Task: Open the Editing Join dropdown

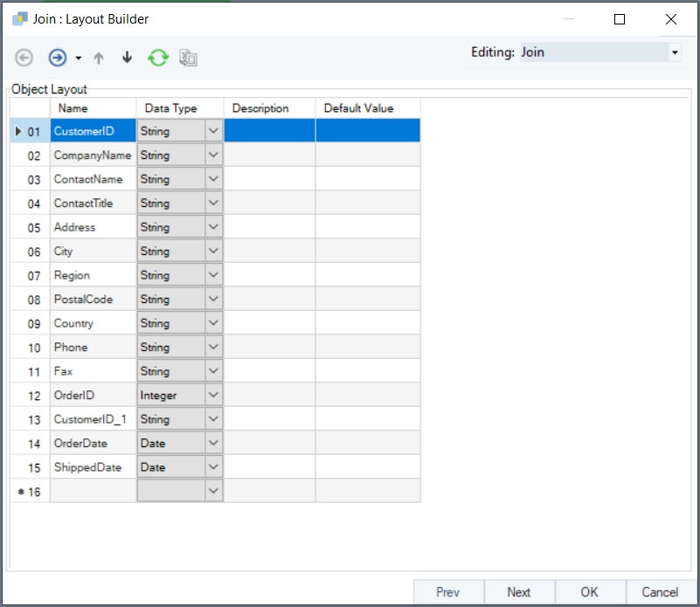Action: coord(674,52)
